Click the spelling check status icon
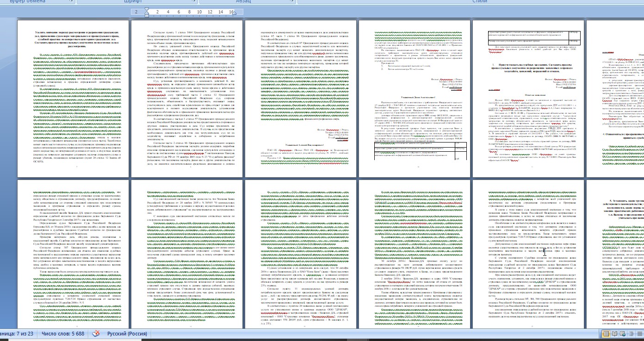This screenshot has width=644, height=341. pos(96,334)
